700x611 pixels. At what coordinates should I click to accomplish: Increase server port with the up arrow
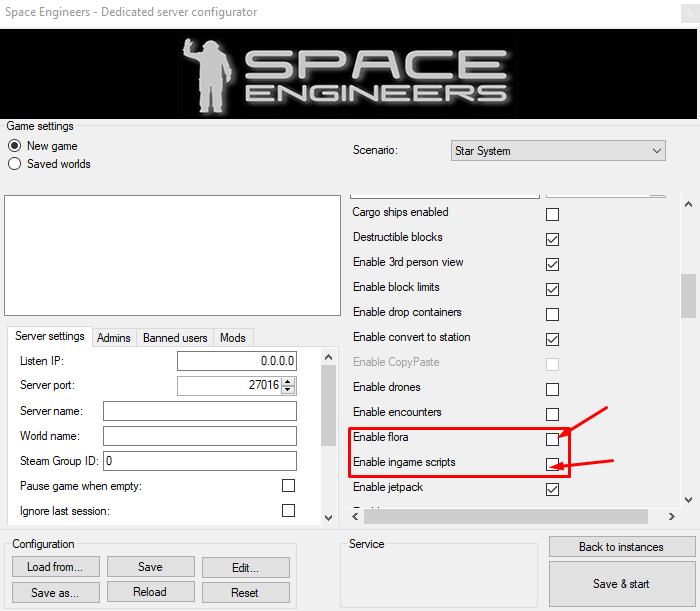[x=288, y=381]
